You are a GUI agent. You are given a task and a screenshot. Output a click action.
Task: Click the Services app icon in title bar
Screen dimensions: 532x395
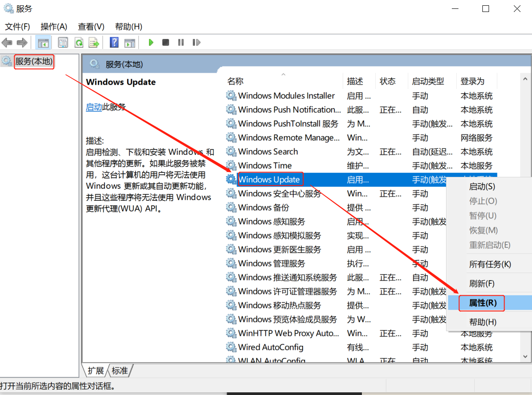8,8
